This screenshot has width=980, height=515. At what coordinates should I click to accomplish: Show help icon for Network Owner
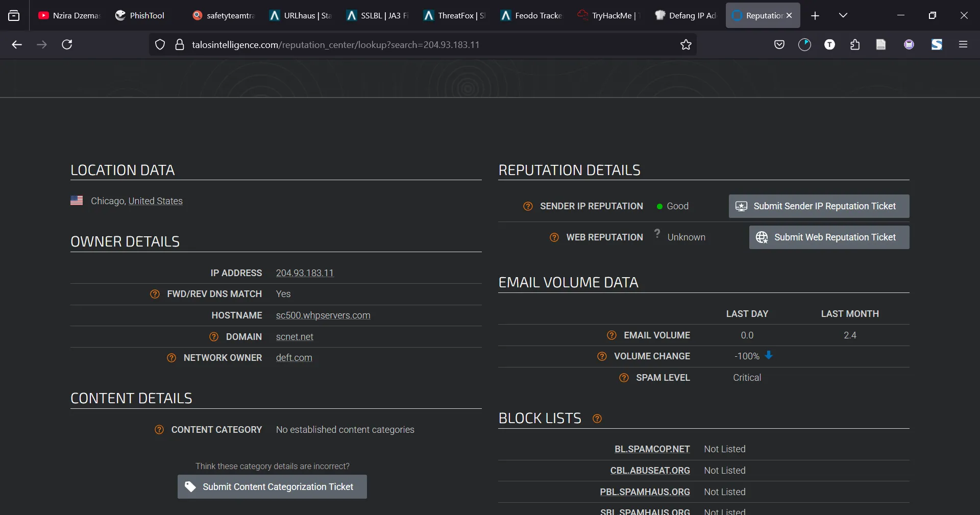171,358
